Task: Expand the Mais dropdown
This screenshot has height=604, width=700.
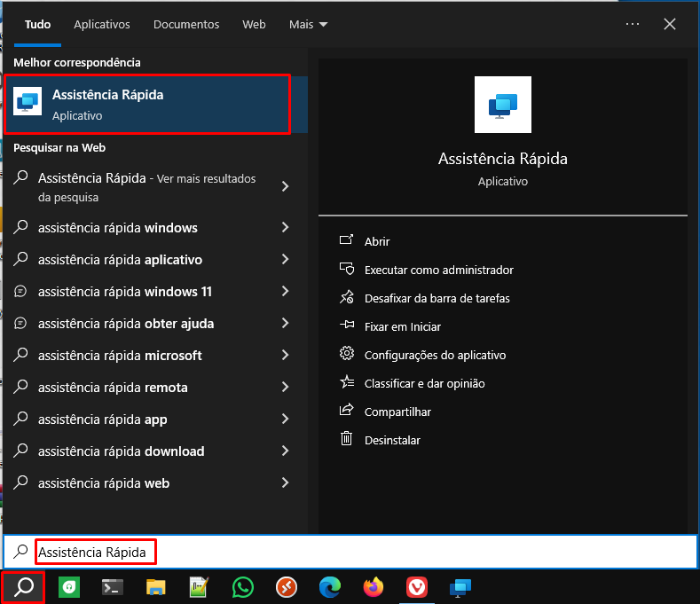Action: click(x=308, y=24)
